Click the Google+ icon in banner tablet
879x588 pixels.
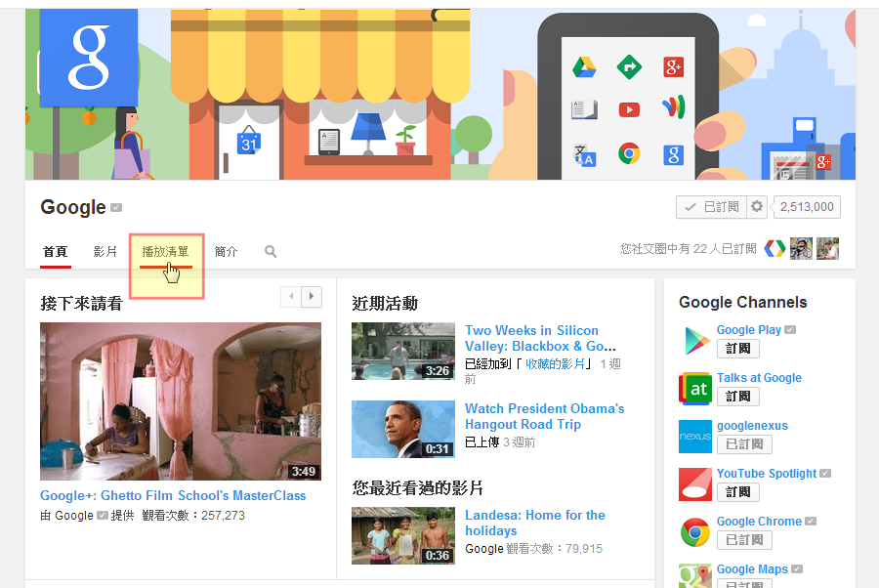(673, 67)
